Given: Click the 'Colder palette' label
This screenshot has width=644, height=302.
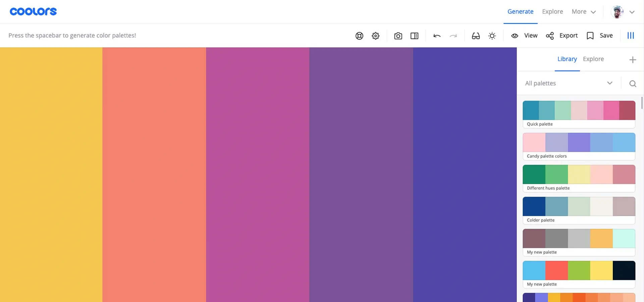Looking at the screenshot, I should tap(541, 220).
